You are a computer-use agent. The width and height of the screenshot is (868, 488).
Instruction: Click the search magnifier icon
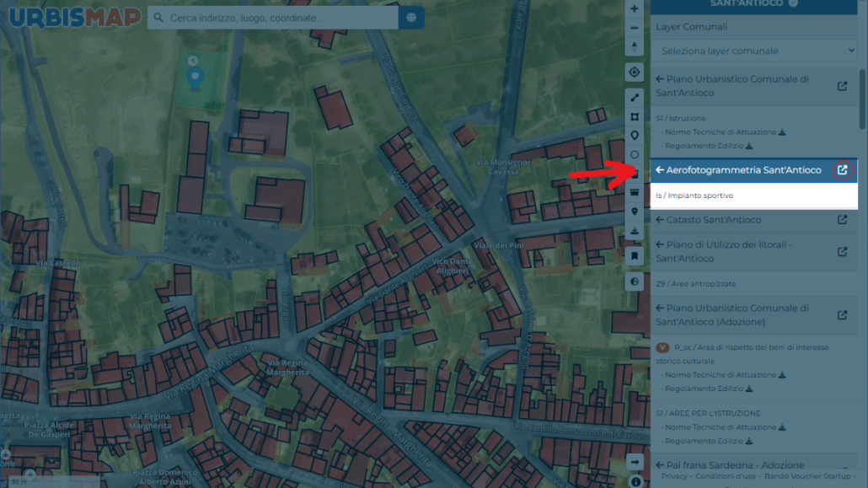pos(159,18)
